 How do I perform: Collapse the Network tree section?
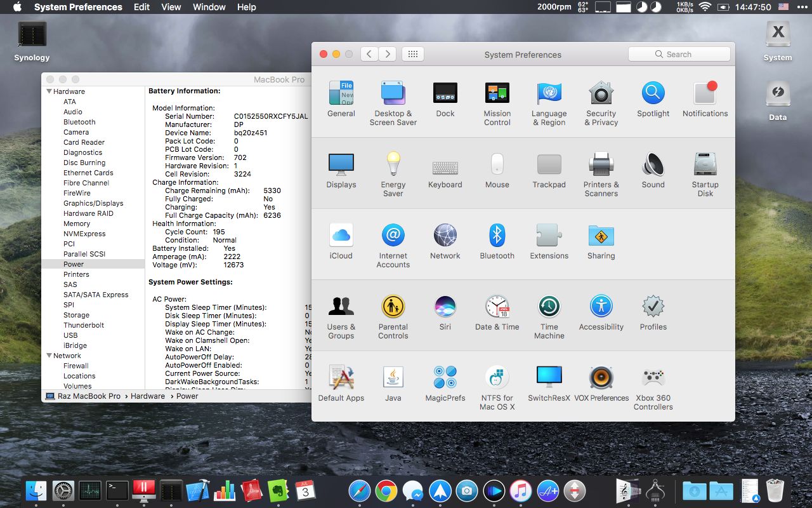49,356
